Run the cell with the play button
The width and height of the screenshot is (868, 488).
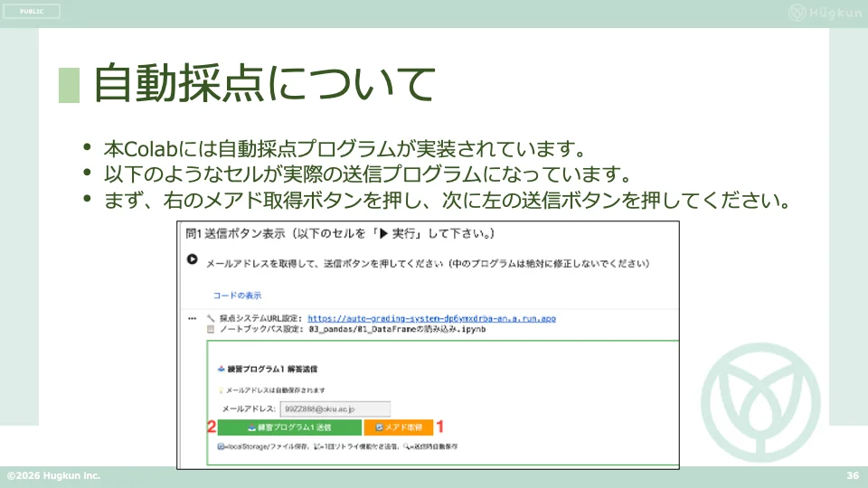coord(192,259)
